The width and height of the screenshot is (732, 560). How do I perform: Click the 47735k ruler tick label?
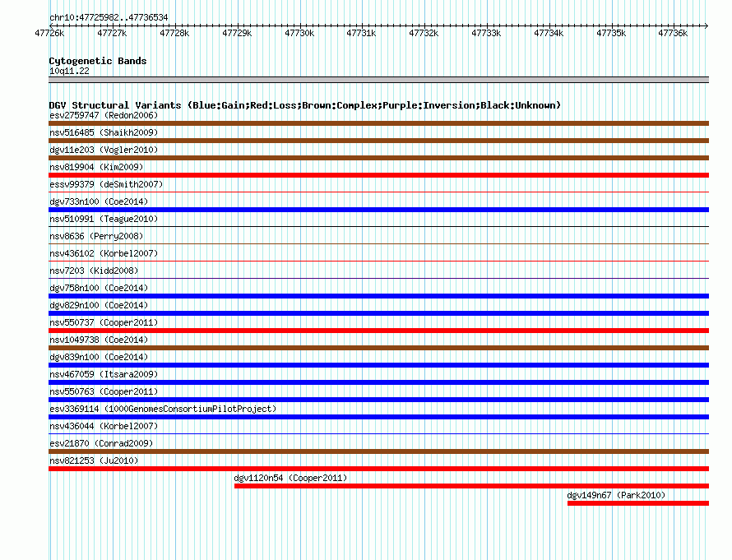click(612, 33)
